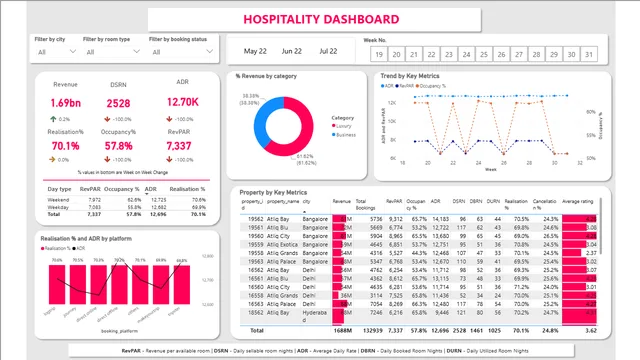This screenshot has height=360, width=640.
Task: Select the May 22 month slicer
Action: [x=255, y=51]
